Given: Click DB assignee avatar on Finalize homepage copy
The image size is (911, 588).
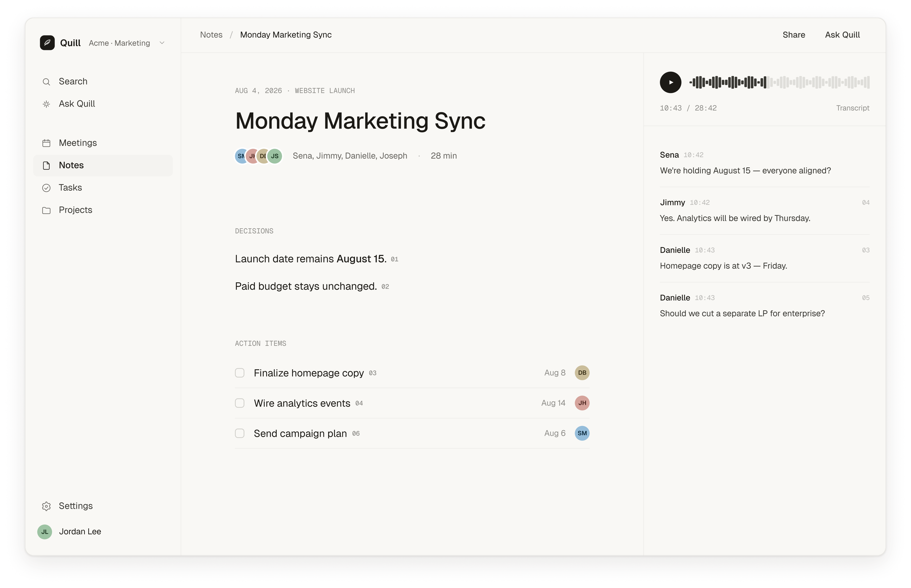Looking at the screenshot, I should pyautogui.click(x=582, y=373).
